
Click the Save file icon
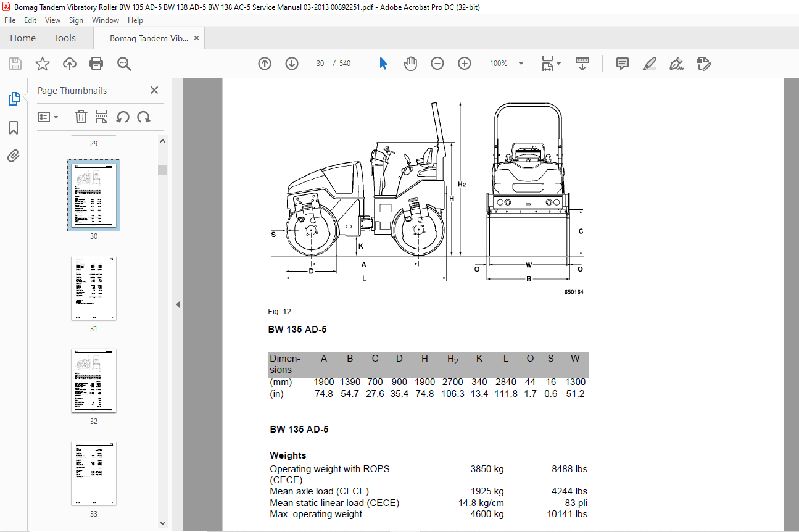pos(15,64)
